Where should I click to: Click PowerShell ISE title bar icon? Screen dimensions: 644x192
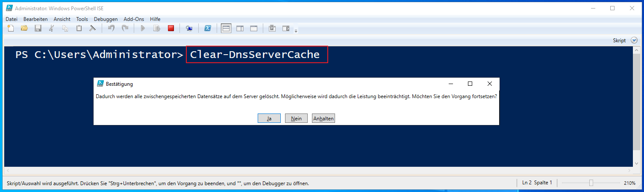point(9,8)
